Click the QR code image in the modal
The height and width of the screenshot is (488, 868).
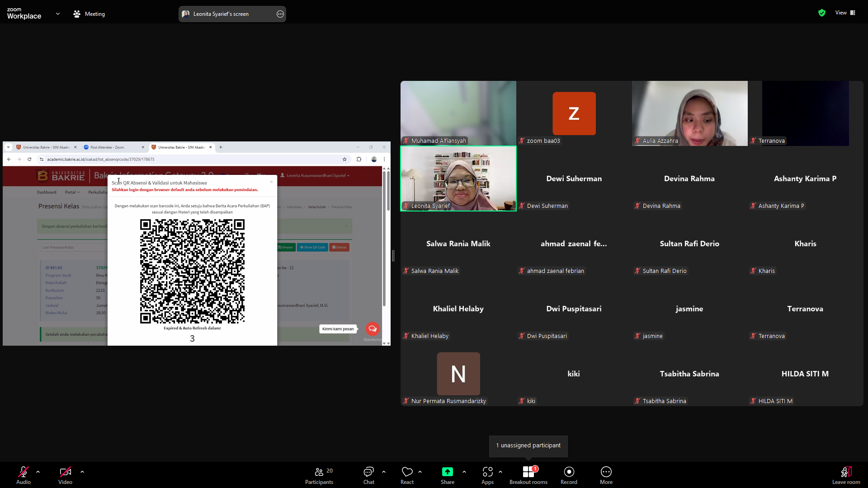point(192,271)
